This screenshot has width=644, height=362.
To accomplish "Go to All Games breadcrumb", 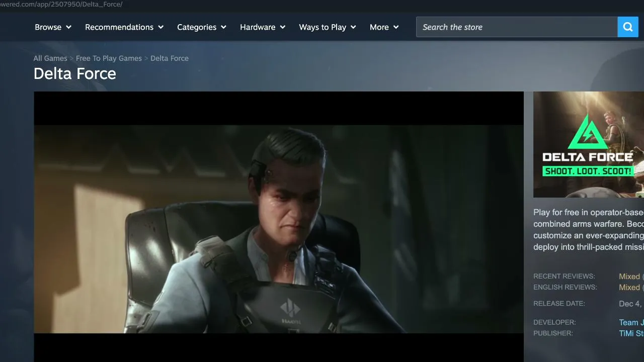I will pyautogui.click(x=50, y=58).
